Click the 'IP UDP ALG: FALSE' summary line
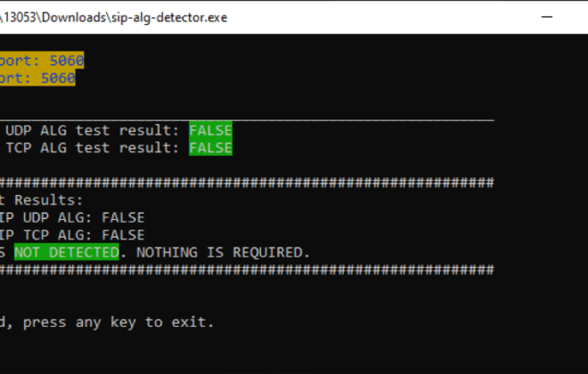This screenshot has height=374, width=588. pos(72,217)
